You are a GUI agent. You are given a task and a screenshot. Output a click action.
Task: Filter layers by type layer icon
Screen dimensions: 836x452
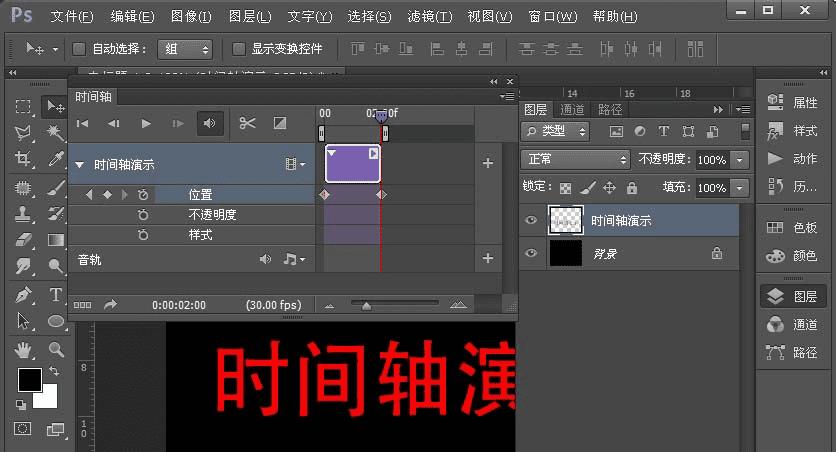(x=663, y=131)
